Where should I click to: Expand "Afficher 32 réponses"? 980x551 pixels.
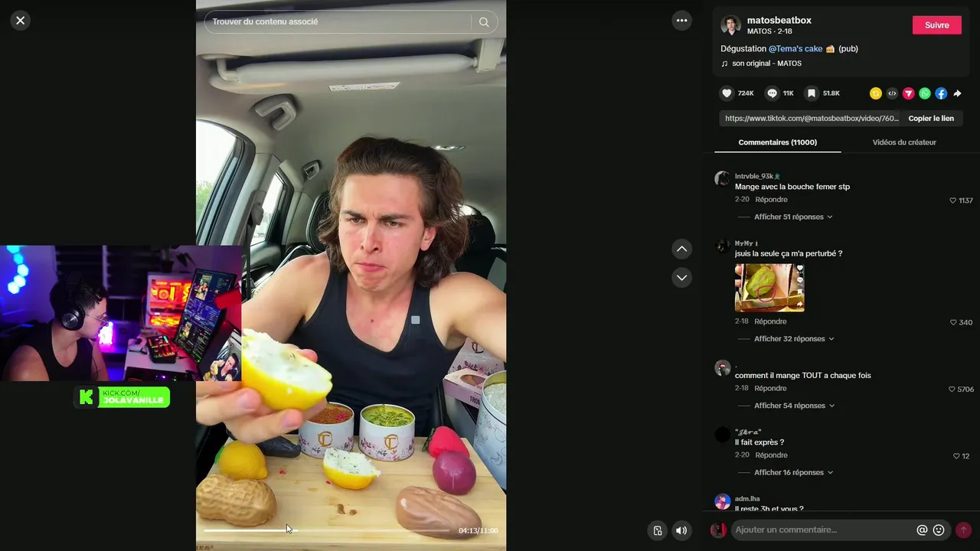(x=794, y=338)
